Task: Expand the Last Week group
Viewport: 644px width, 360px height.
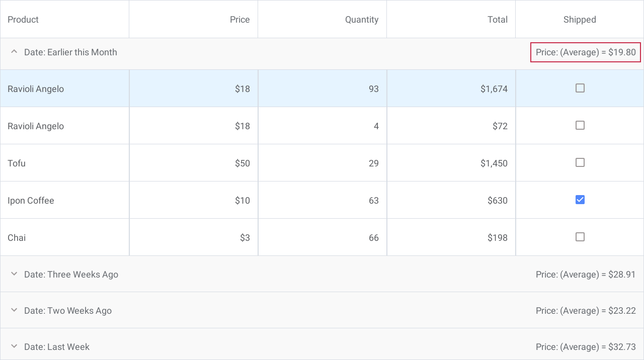Action: coord(14,346)
